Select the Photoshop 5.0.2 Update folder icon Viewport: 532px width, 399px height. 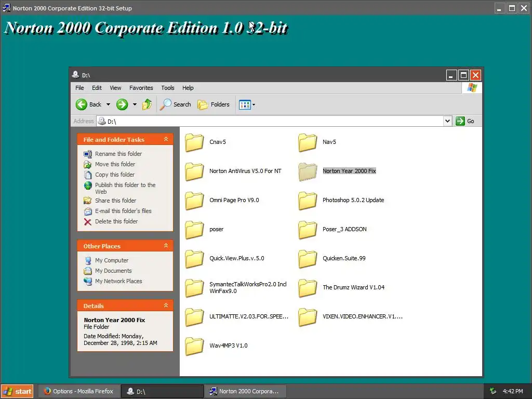[x=308, y=201]
